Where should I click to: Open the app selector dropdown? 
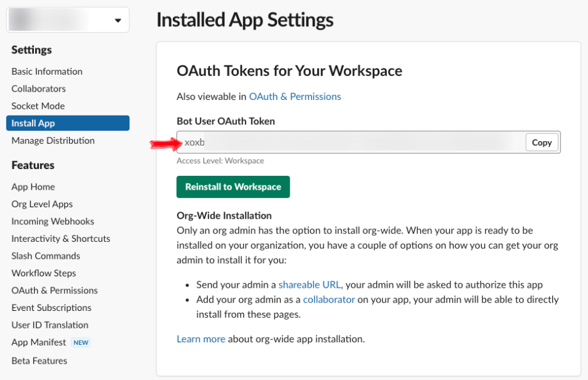click(x=68, y=20)
